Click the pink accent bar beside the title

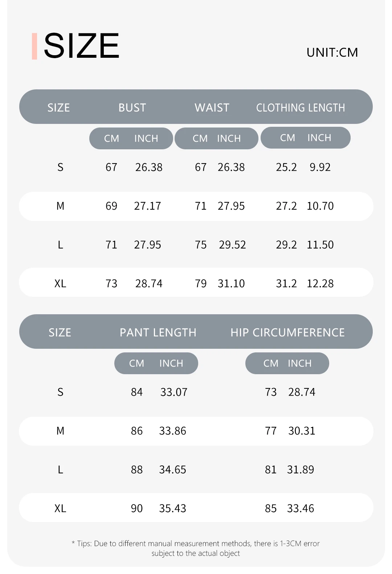pos(34,46)
